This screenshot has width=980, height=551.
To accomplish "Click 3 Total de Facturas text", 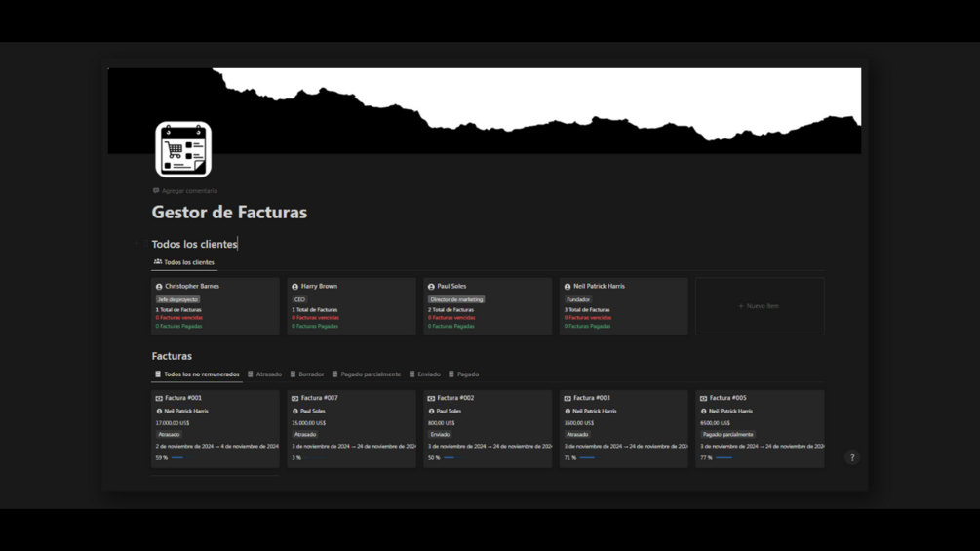I will pyautogui.click(x=587, y=310).
